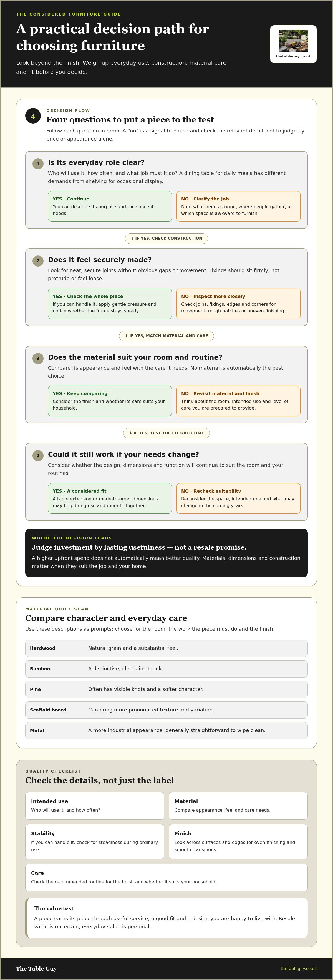Click the step 3 numbered circle
Viewport: 333px width, 980px height.
pos(38,358)
